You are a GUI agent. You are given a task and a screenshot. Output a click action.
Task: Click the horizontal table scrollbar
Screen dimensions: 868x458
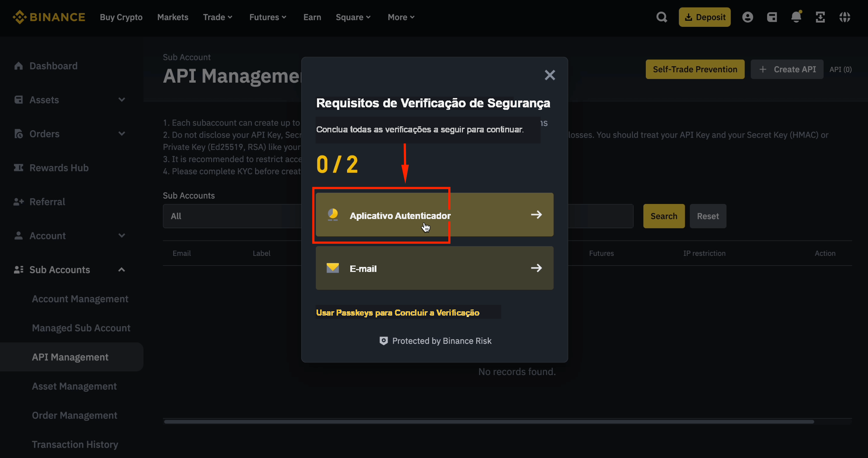pos(489,422)
